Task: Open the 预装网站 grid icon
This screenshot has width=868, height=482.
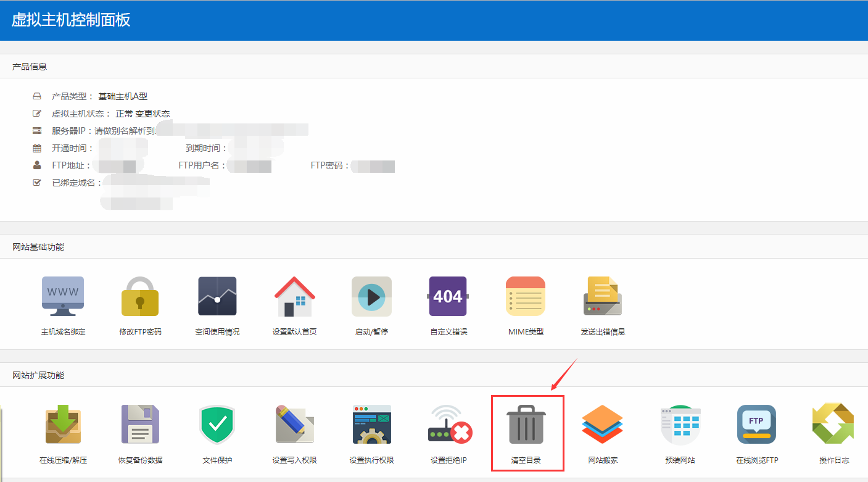Action: [x=680, y=425]
